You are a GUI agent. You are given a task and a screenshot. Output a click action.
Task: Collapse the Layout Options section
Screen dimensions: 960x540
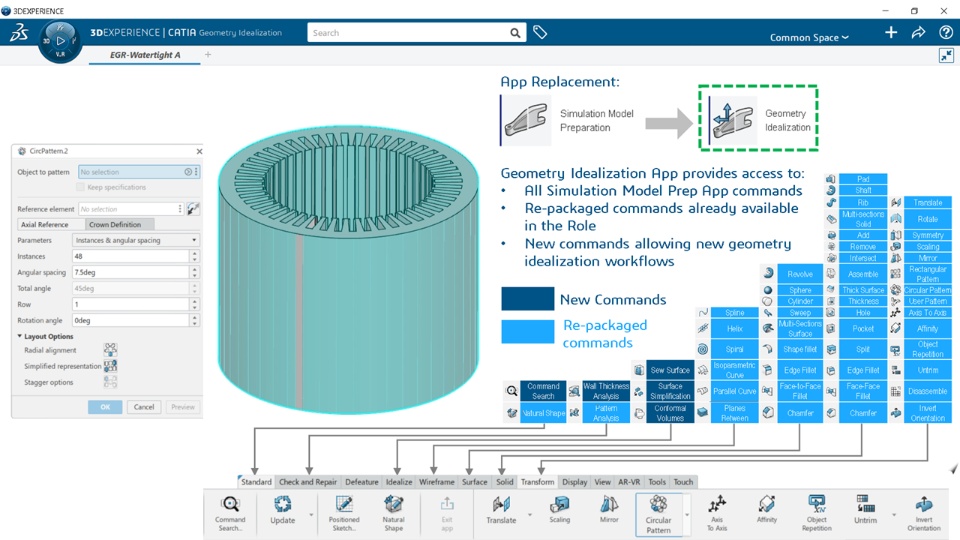point(20,336)
